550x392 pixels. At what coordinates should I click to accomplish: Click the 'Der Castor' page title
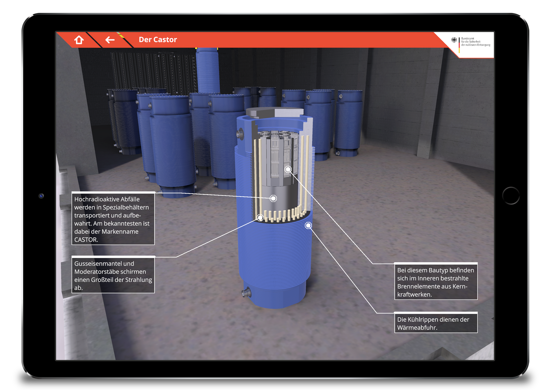(x=158, y=40)
